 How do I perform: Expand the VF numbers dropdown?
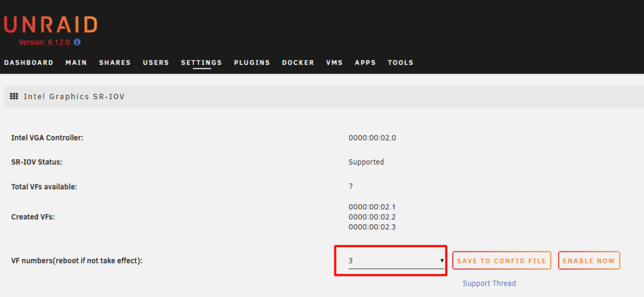pyautogui.click(x=396, y=261)
